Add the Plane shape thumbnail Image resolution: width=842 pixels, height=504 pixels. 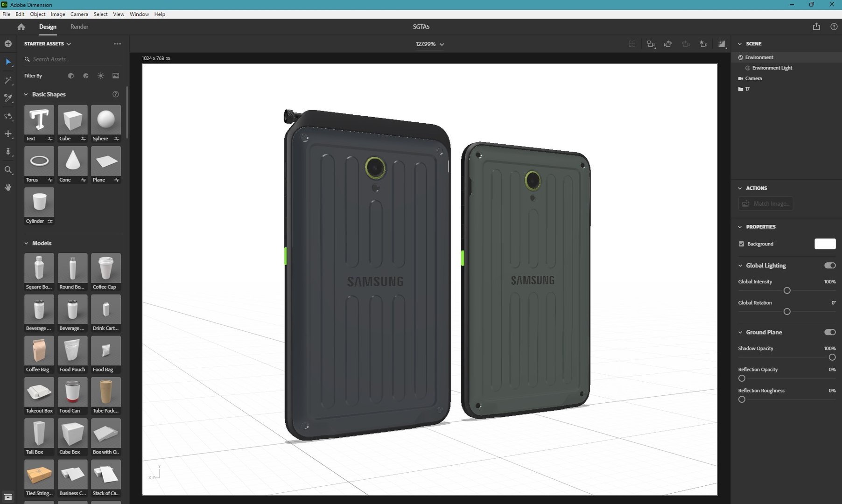pyautogui.click(x=106, y=161)
